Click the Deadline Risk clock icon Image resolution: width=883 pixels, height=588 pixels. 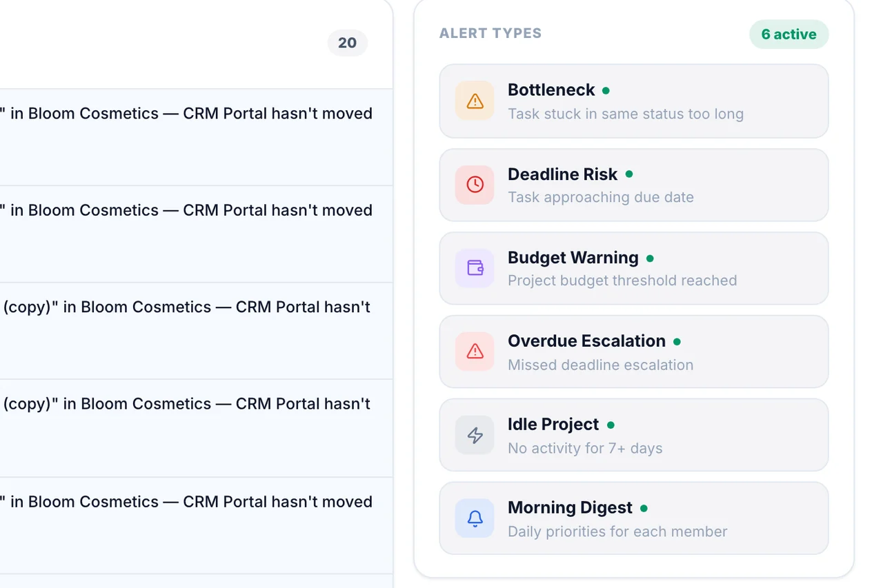click(x=475, y=185)
